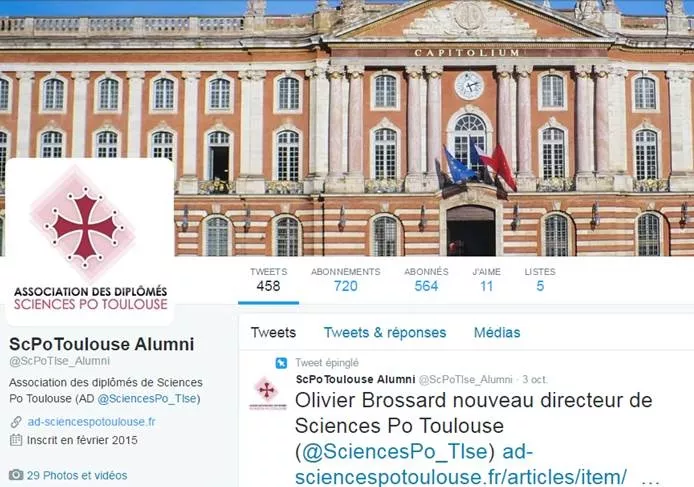The height and width of the screenshot is (487, 694).
Task: Click the camera icon for photos and videos
Action: (16, 475)
